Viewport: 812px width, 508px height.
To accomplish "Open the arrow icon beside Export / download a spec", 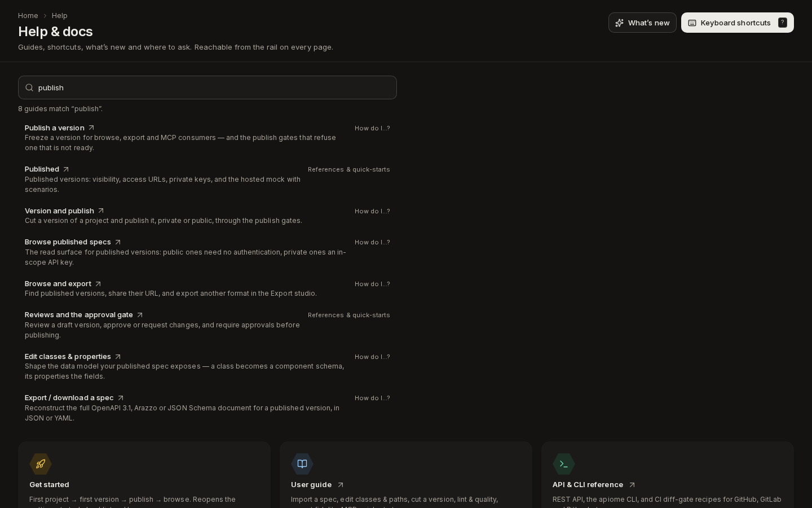I will [121, 398].
